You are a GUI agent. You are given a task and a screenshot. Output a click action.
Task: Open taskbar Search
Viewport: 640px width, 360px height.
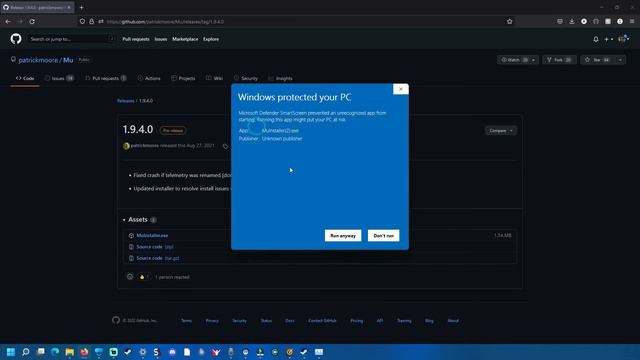[x=26, y=352]
